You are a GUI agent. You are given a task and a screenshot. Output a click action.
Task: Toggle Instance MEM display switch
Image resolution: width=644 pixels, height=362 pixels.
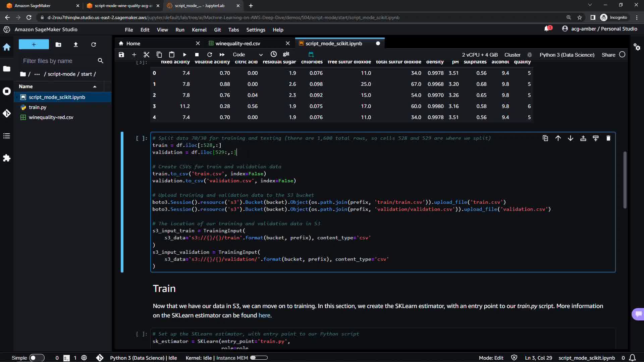(x=259, y=358)
